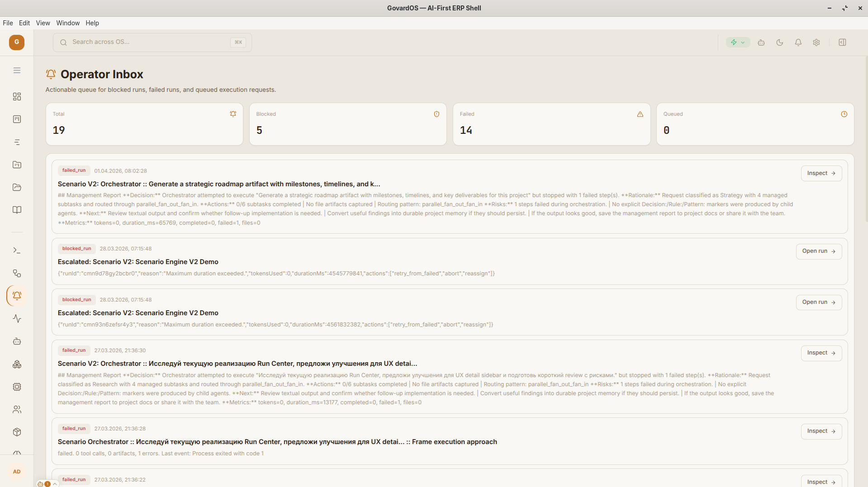Click the shield icon on Blocked card

pos(436,114)
